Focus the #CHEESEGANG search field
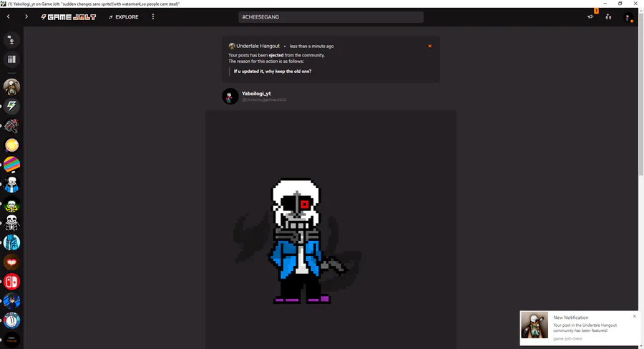 (331, 17)
